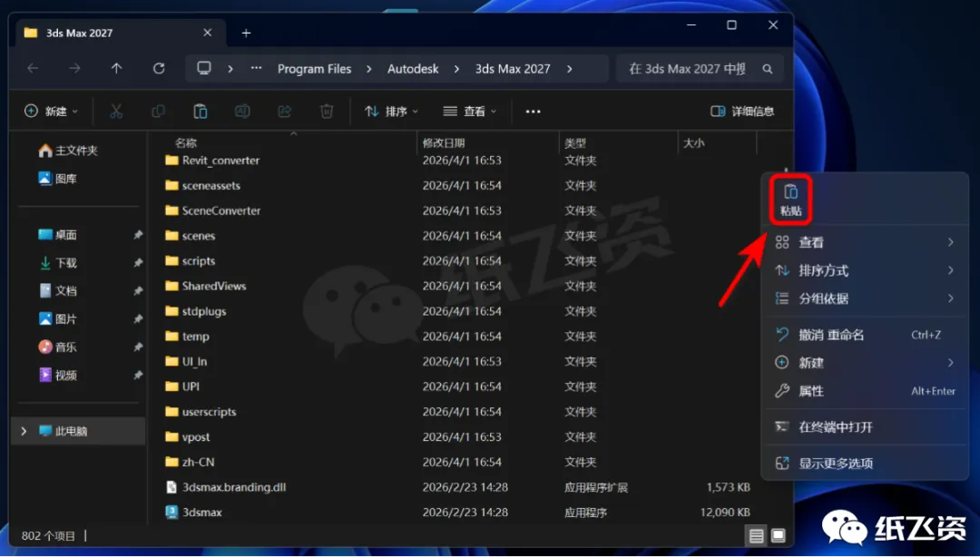The height and width of the screenshot is (557, 980).
Task: Sort by the 大小 column header
Action: pos(694,143)
